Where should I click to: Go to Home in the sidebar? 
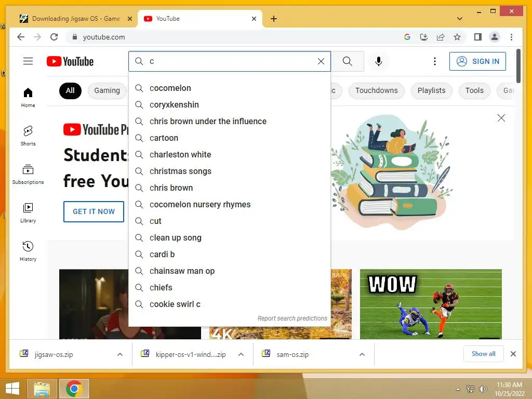pos(28,97)
